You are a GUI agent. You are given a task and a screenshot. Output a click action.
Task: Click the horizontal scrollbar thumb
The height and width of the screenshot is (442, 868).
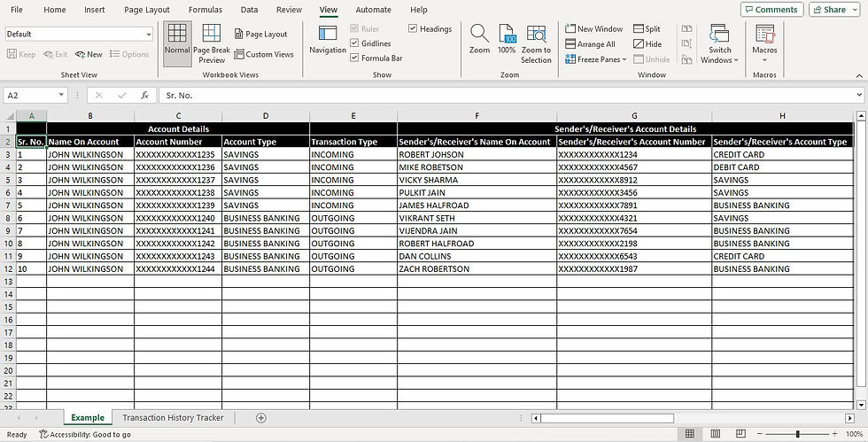[x=608, y=418]
